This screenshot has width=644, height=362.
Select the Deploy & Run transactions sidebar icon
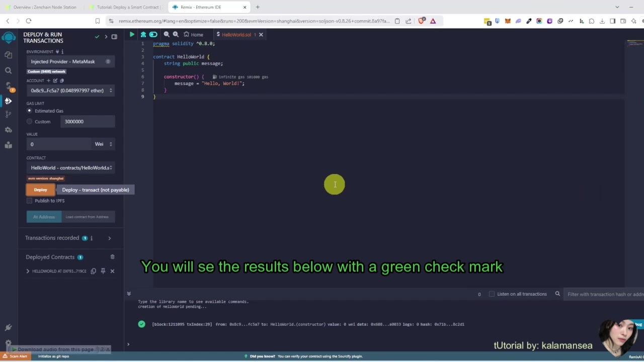click(8, 101)
